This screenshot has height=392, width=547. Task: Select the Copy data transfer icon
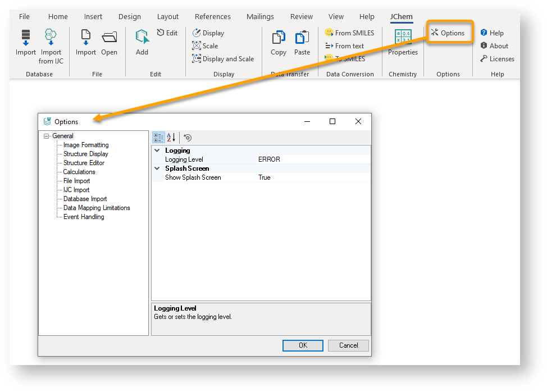pos(279,38)
